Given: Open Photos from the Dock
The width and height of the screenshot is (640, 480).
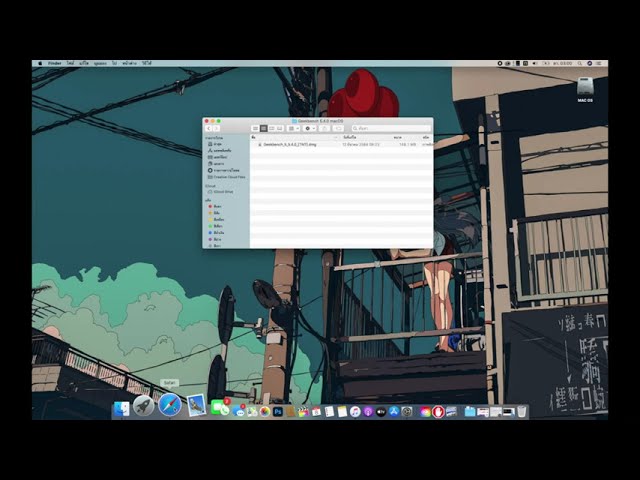Looking at the screenshot, I should [x=264, y=412].
